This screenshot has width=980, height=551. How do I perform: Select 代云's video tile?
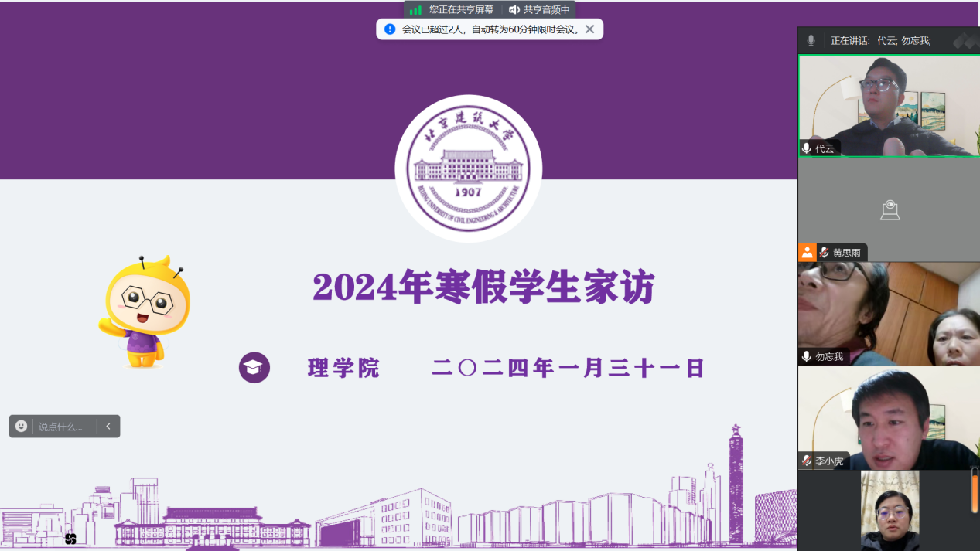890,104
